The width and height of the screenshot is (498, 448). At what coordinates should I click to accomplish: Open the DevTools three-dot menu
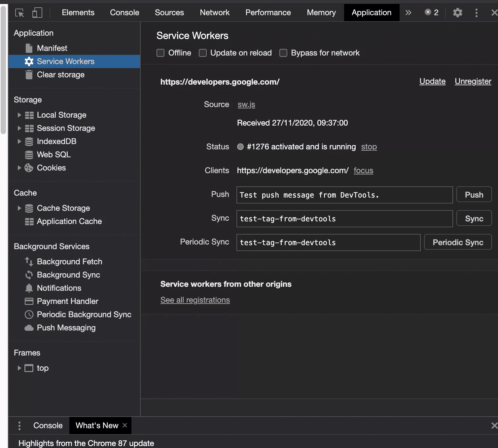pos(476,13)
